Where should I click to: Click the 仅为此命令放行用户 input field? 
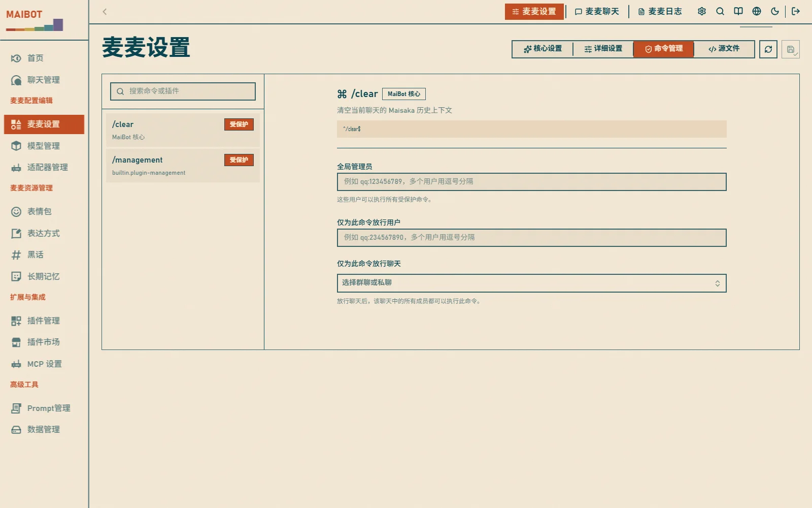click(x=531, y=238)
